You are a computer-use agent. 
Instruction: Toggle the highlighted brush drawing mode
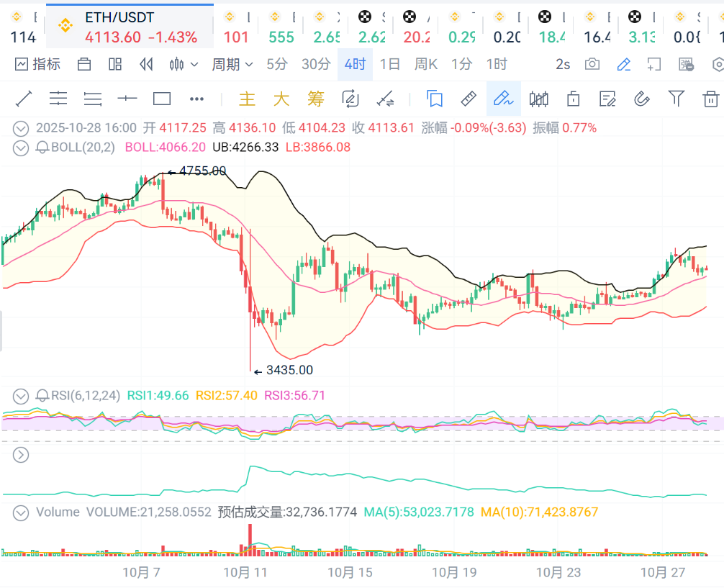point(503,99)
